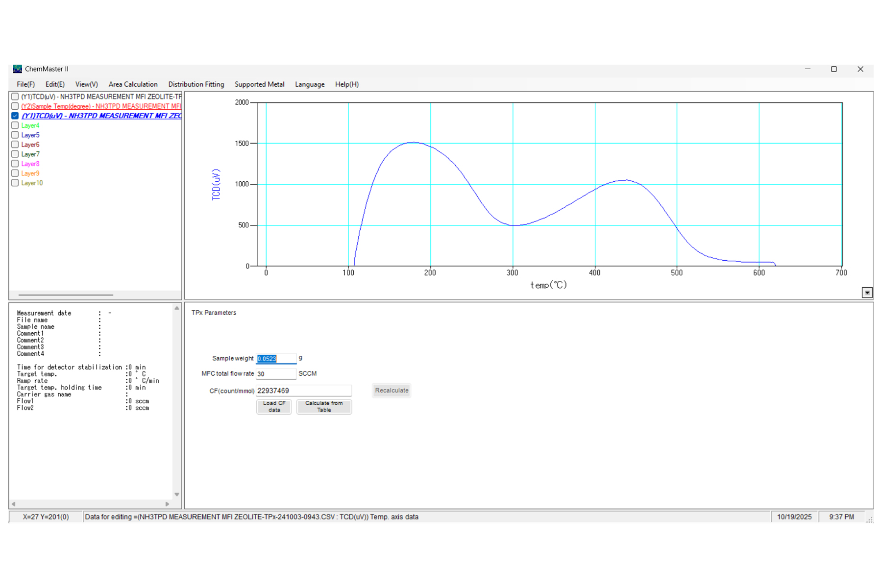Click the layer list horizontal scrollbar

click(66, 295)
